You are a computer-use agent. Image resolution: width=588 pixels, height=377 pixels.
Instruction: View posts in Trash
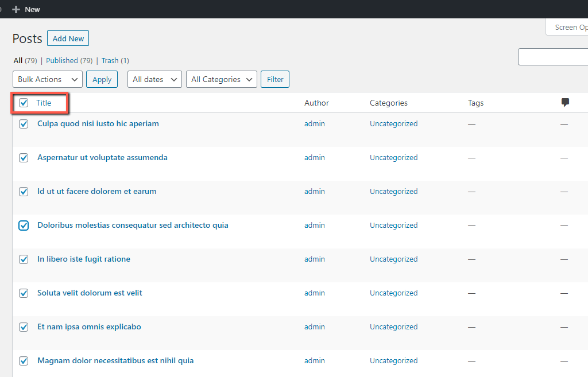[110, 60]
